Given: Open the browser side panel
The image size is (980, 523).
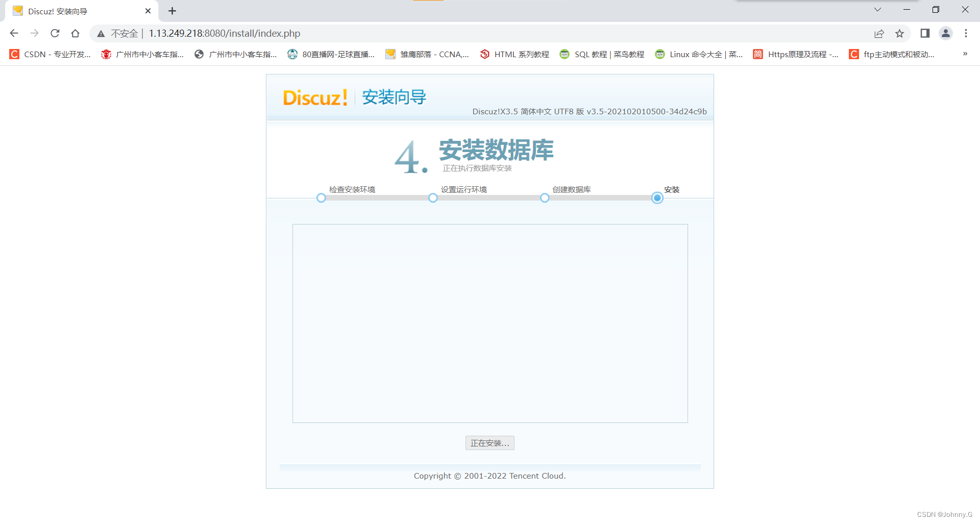Looking at the screenshot, I should [x=925, y=33].
